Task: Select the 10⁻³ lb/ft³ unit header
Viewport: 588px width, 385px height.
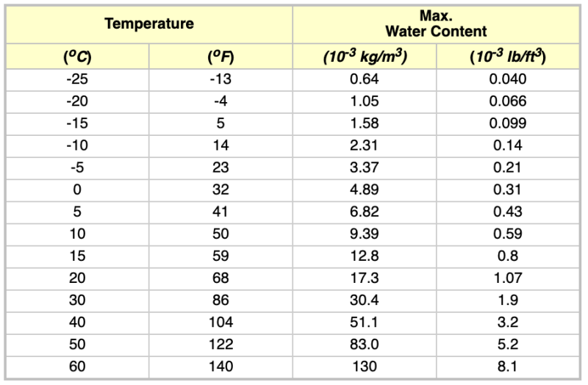Action: (508, 57)
